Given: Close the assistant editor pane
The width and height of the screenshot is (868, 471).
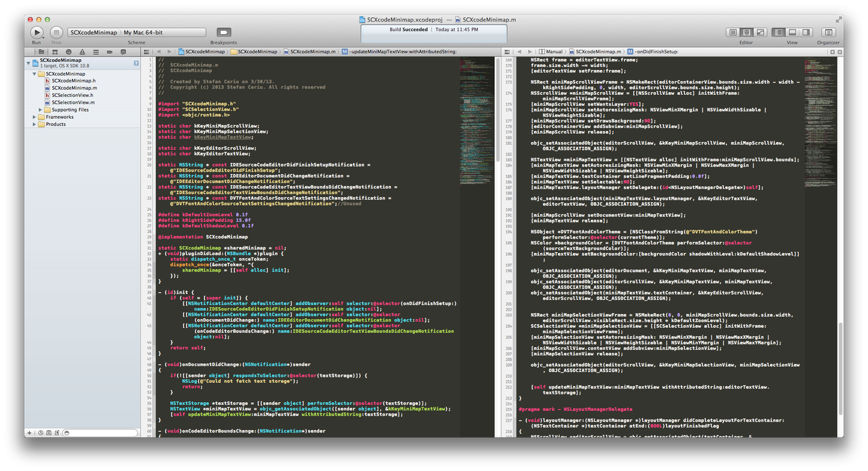Looking at the screenshot, I should tap(839, 52).
